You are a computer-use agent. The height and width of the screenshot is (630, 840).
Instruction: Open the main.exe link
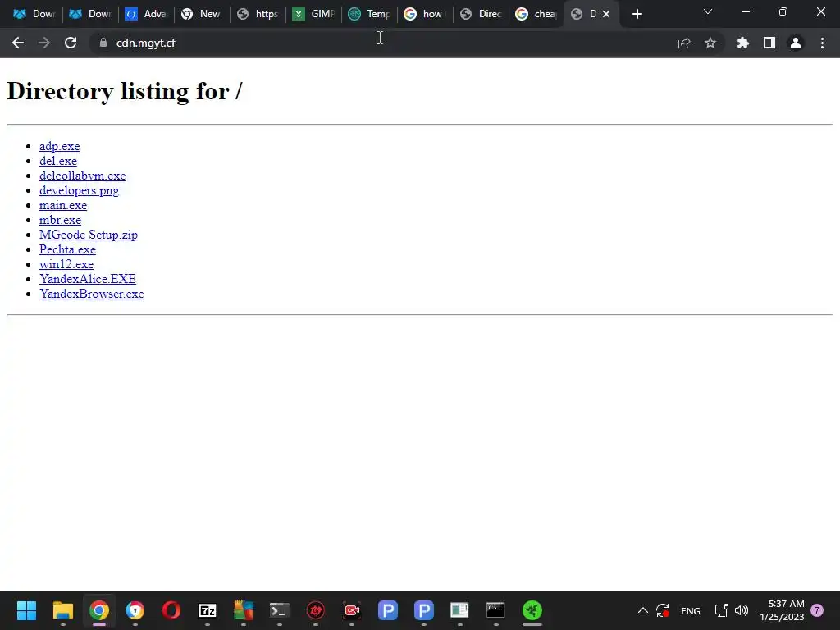pos(62,205)
